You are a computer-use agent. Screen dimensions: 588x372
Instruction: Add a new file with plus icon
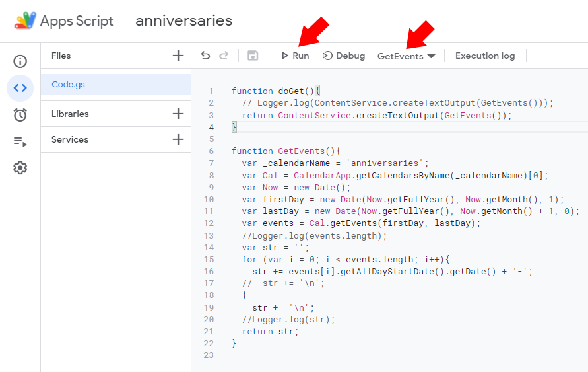(178, 56)
